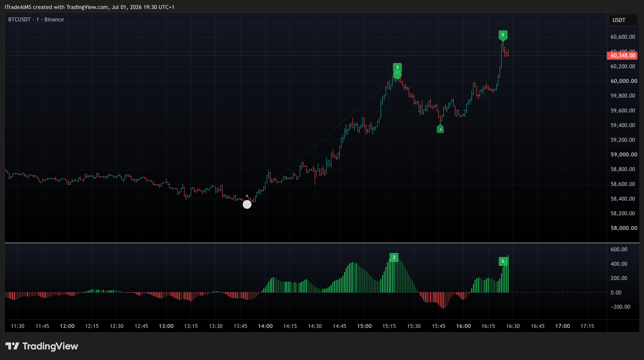Click the 17:15 time axis label
Viewport: 644px width, 360px height.
(587, 326)
